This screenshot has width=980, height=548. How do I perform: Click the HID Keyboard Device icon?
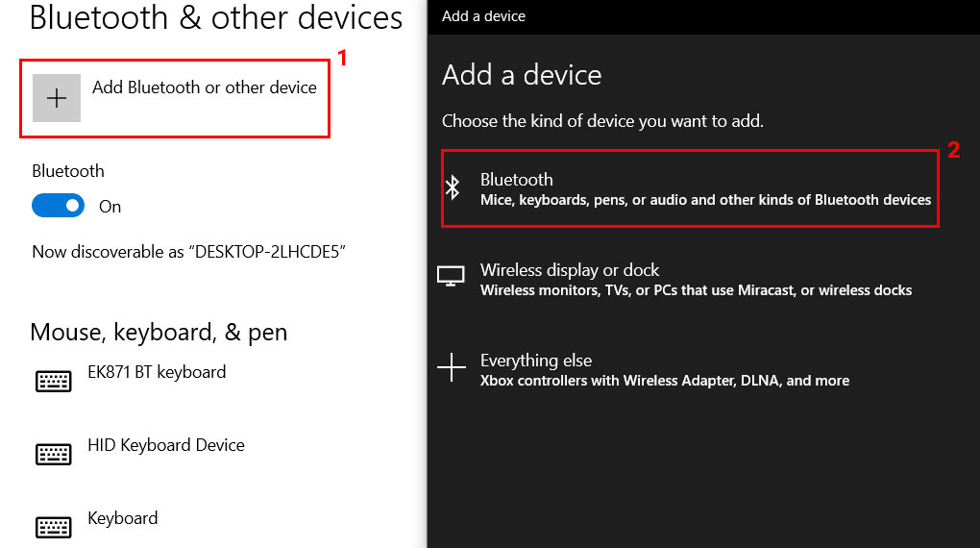(x=53, y=454)
